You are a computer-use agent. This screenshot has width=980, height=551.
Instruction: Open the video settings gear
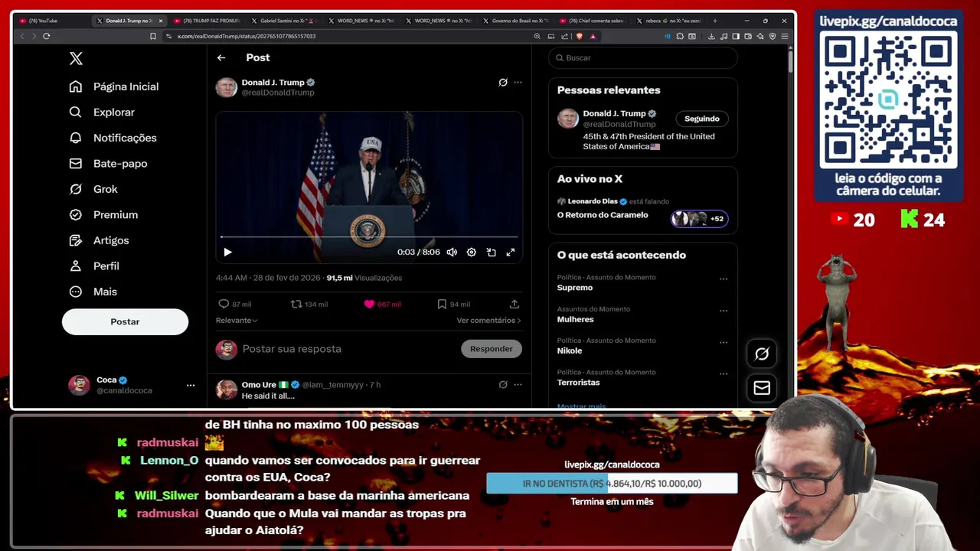(472, 252)
